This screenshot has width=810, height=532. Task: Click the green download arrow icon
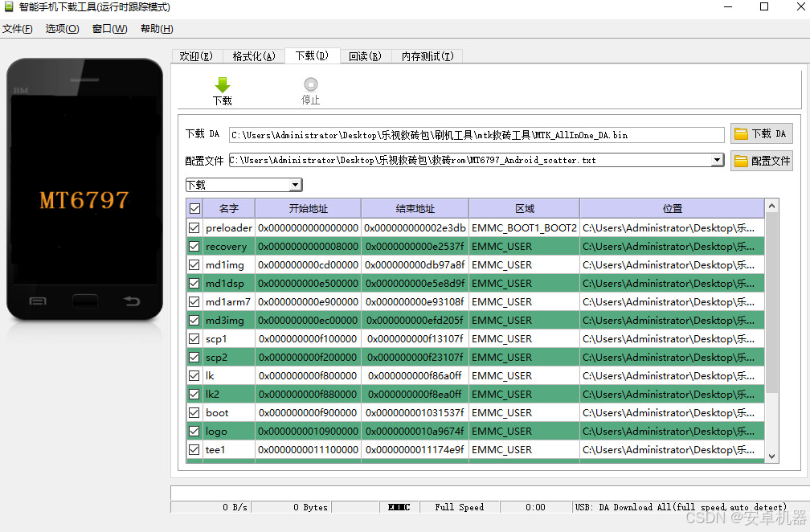point(222,84)
